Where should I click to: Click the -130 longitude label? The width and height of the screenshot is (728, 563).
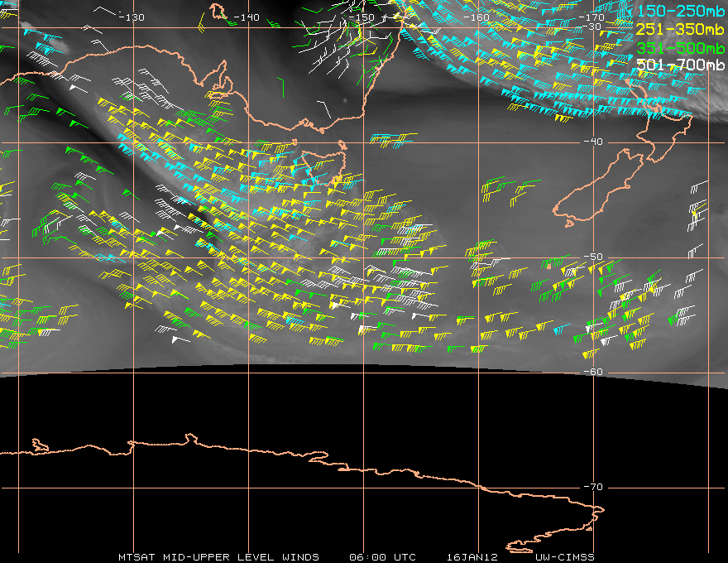131,17
